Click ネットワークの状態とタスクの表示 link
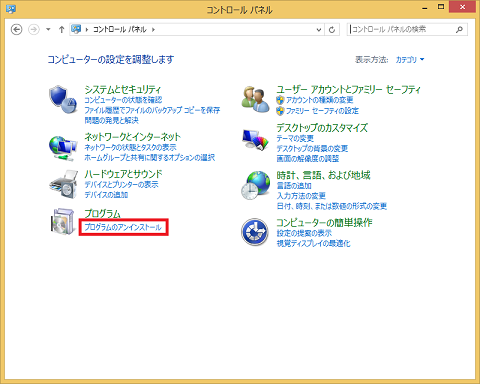This screenshot has width=480, height=384. 130,147
